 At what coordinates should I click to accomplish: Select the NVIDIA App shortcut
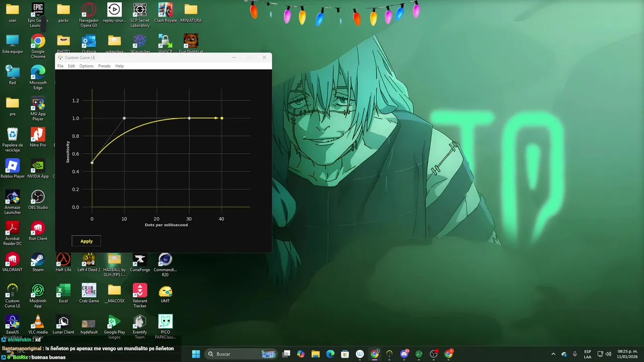[x=38, y=169]
